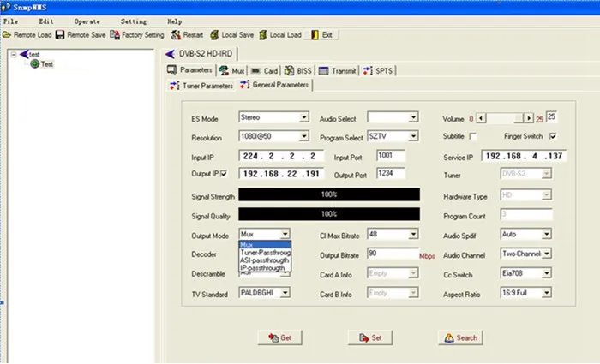This screenshot has height=364, width=600.
Task: Open the Help menu
Action: [x=175, y=21]
